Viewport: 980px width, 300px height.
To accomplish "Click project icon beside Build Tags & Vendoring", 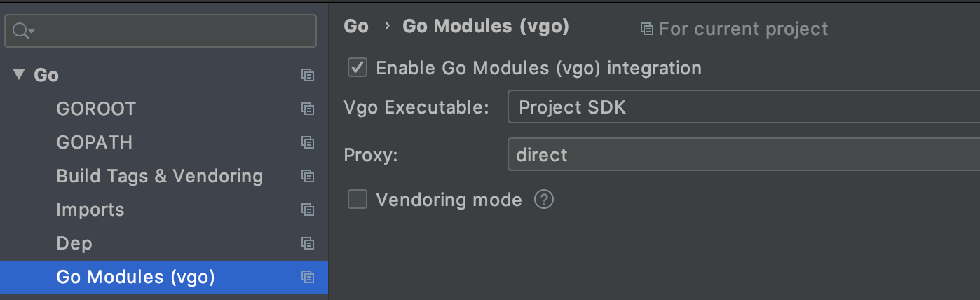I will click(x=307, y=176).
